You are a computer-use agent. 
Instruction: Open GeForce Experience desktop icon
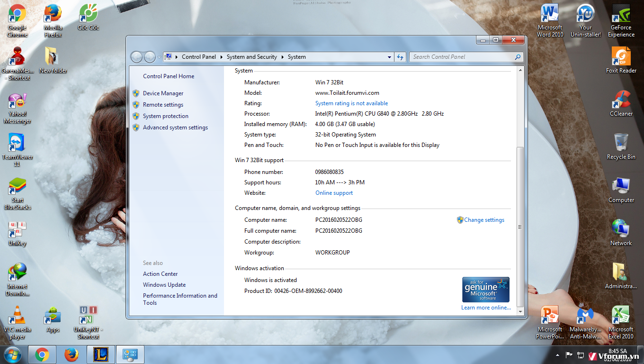pos(621,21)
